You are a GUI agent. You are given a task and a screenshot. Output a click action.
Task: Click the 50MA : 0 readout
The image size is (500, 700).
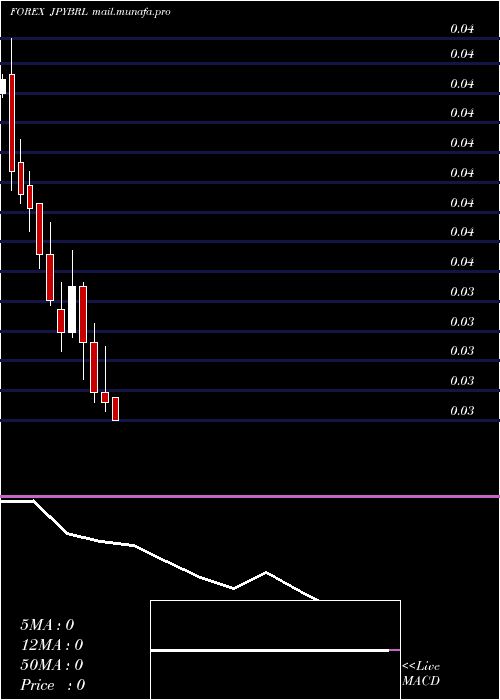click(x=52, y=665)
